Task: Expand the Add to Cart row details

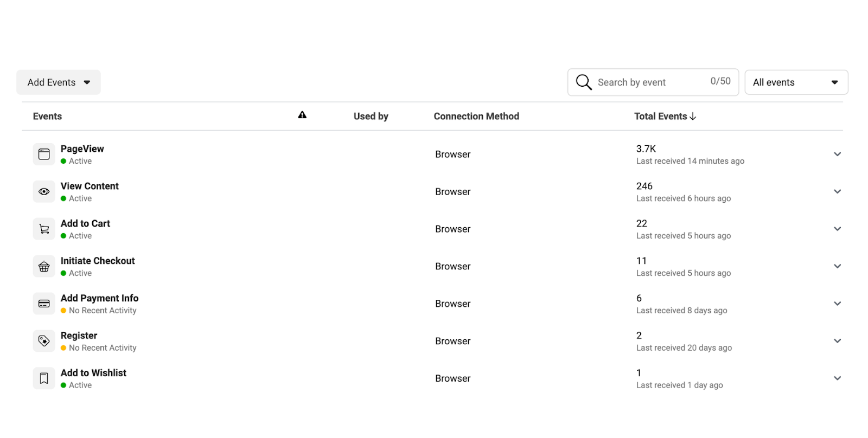Action: point(838,229)
